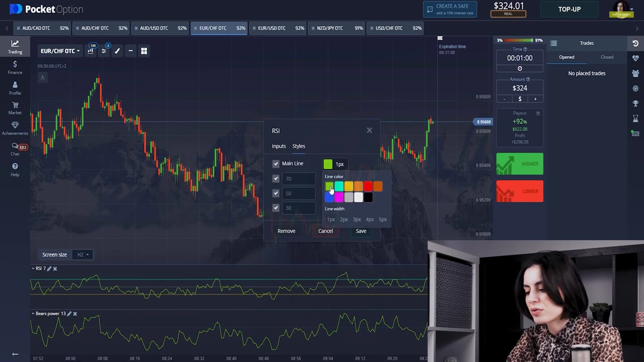Click the clock icon under trade time

(x=520, y=68)
